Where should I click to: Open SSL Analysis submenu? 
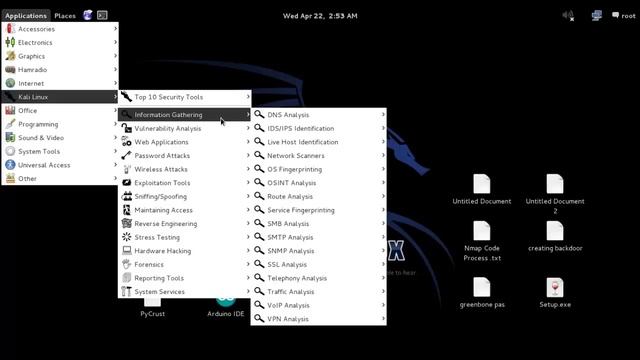coord(318,264)
